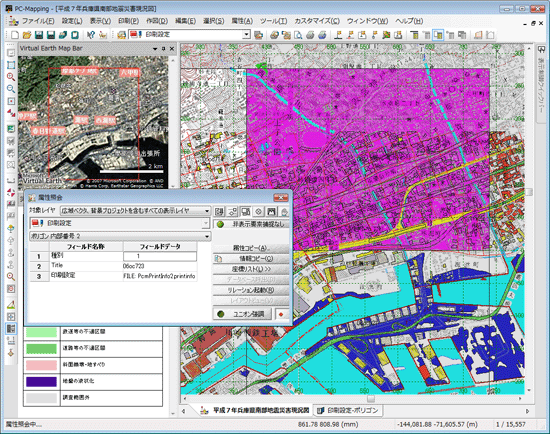Click the PC-Mapping document icon left of ファイル menu

[13, 21]
